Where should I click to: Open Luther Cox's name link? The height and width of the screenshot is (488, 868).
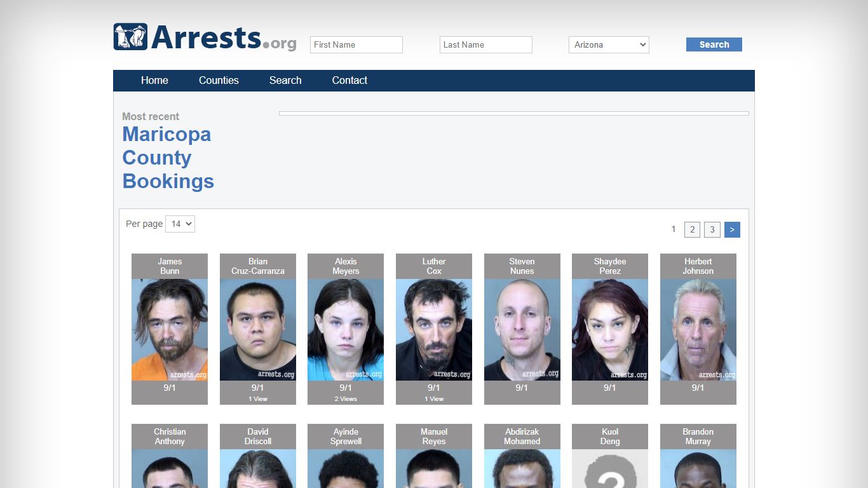point(434,266)
